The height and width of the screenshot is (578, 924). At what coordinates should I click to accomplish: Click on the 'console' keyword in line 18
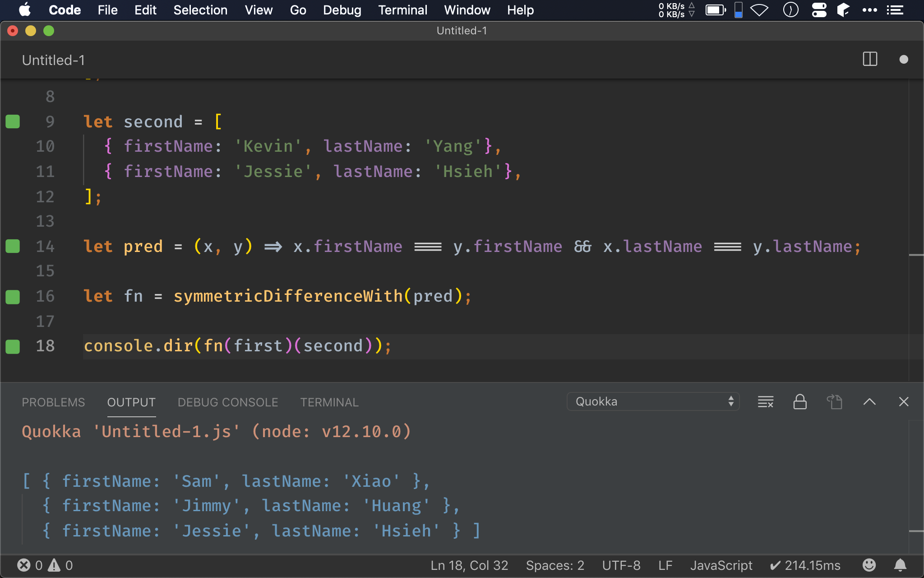(119, 346)
